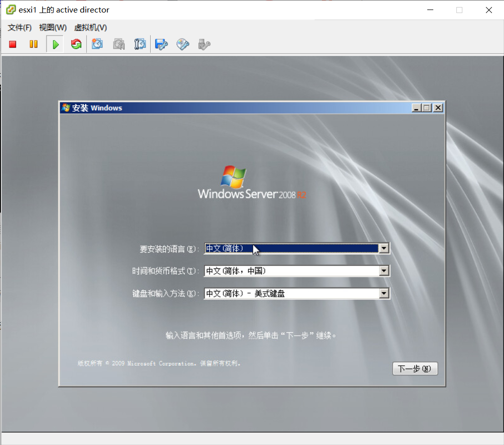The image size is (504, 445).
Task: Click the 下一步(N) button
Action: pos(415,368)
